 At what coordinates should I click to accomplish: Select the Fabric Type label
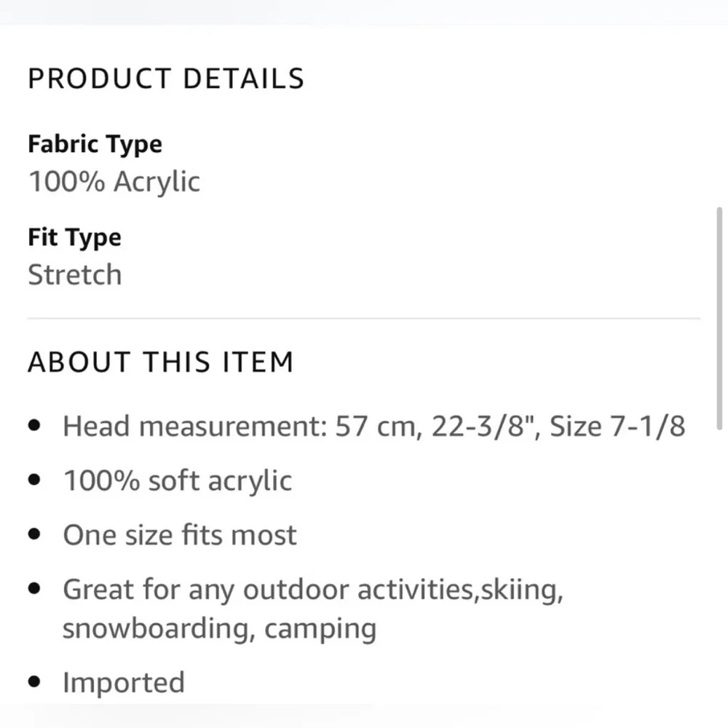pos(95,144)
